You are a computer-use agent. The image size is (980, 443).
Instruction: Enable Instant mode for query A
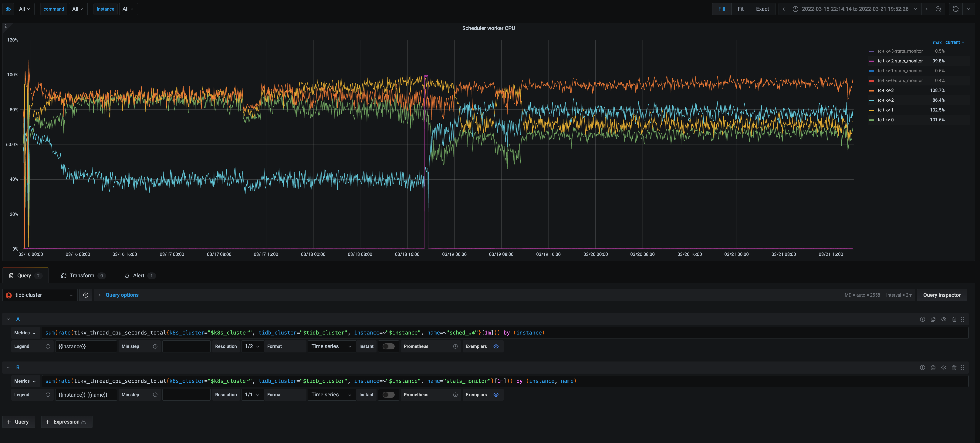coord(388,346)
